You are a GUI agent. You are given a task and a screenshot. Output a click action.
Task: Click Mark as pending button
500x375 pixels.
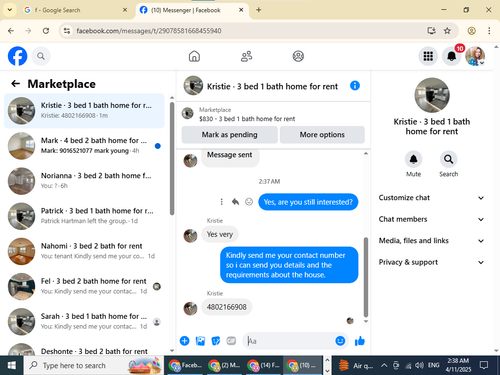point(229,135)
